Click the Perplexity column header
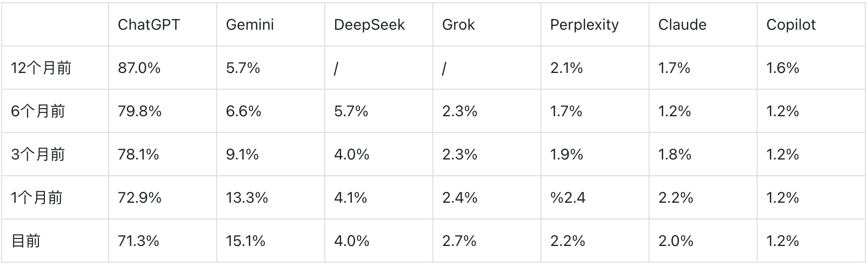The width and height of the screenshot is (868, 266). point(584,25)
